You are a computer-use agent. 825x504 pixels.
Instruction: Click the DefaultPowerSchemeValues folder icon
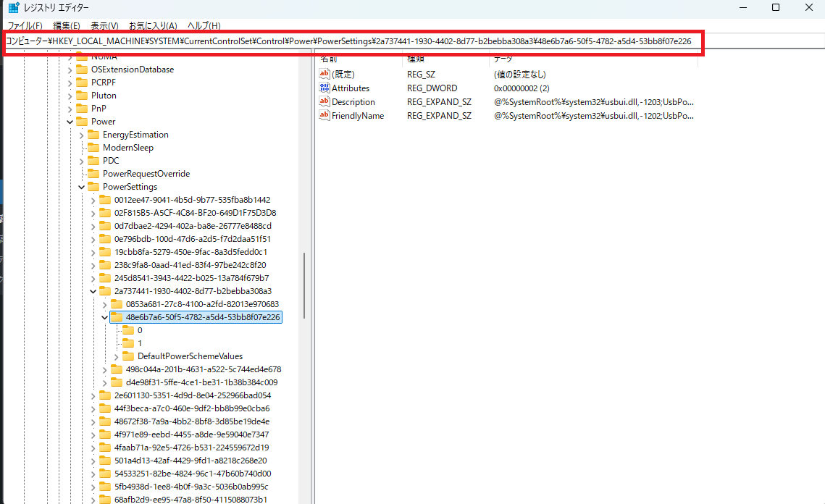coord(128,356)
